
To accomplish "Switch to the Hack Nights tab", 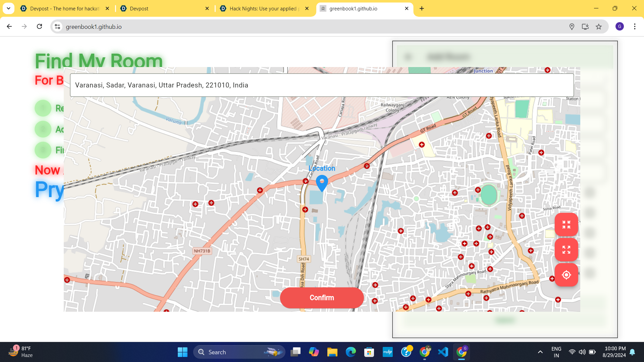I will (263, 9).
